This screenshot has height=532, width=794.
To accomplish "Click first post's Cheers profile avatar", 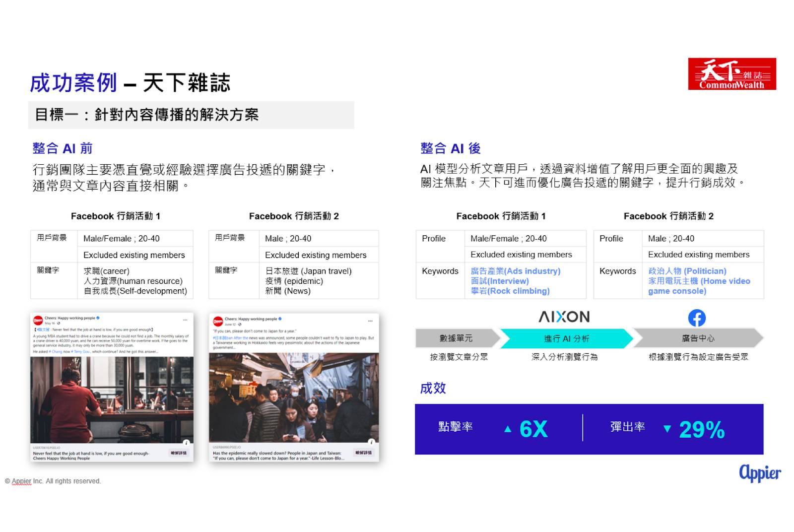I will click(x=38, y=321).
